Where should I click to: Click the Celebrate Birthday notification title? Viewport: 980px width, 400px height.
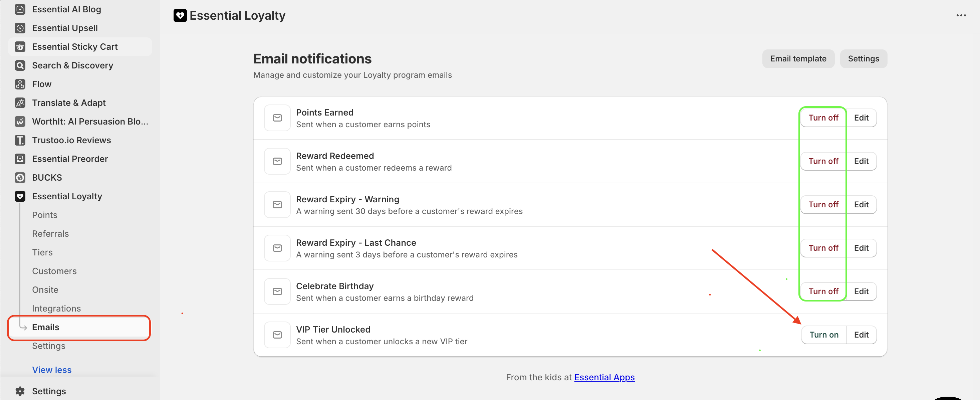click(x=334, y=286)
